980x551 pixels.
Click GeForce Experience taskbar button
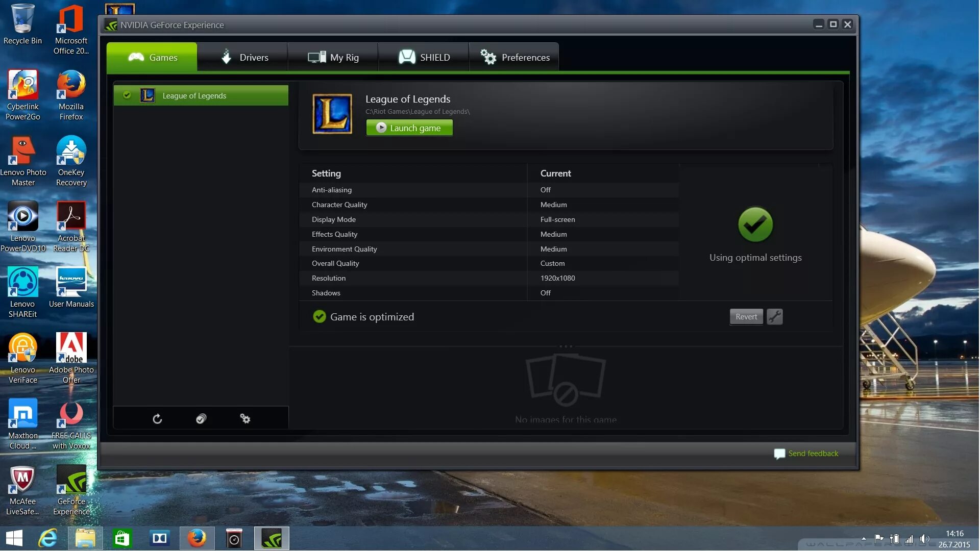pos(272,538)
